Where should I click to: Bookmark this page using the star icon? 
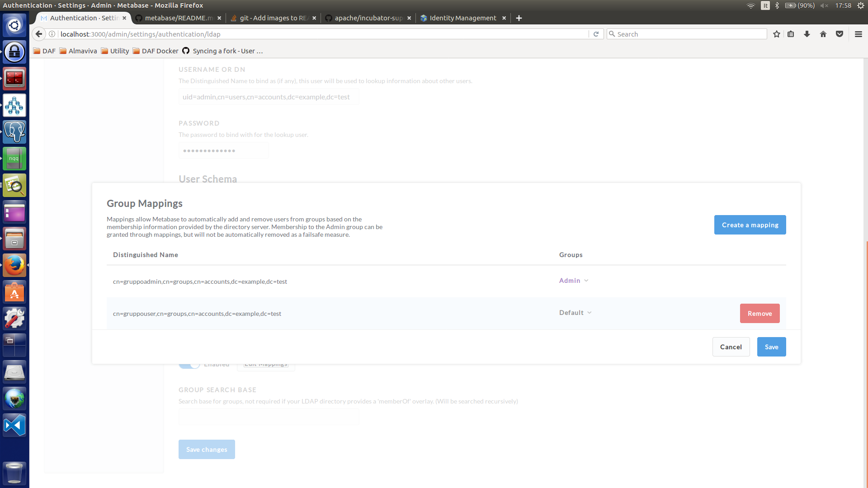tap(777, 34)
